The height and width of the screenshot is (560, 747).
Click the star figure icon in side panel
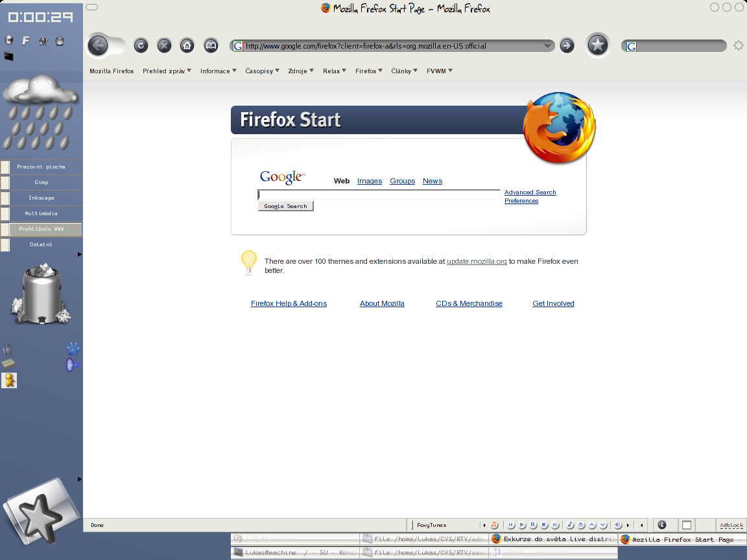click(43, 41)
